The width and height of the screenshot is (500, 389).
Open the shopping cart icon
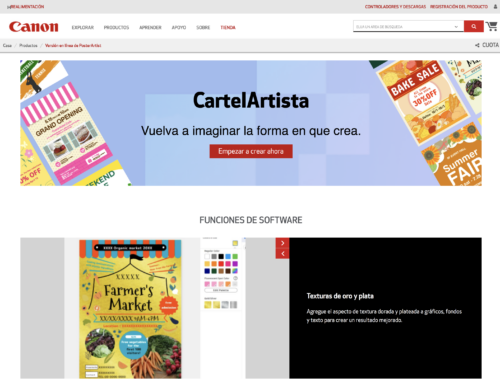[492, 26]
